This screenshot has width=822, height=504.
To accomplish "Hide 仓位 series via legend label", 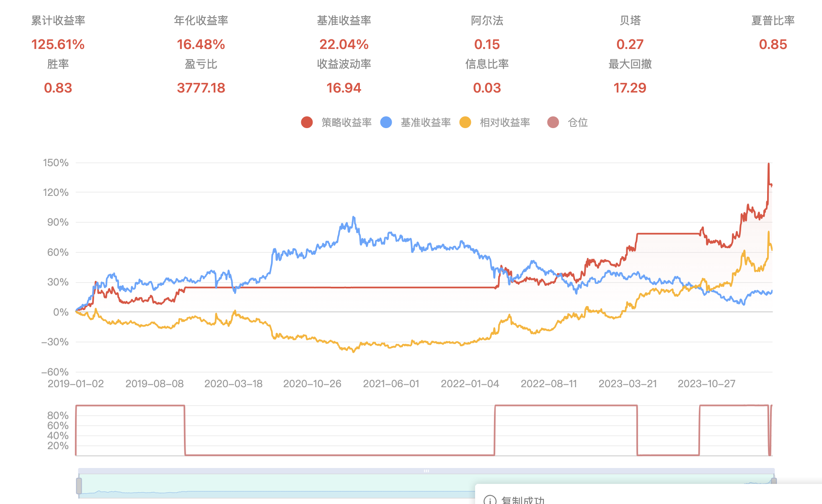I will [578, 122].
